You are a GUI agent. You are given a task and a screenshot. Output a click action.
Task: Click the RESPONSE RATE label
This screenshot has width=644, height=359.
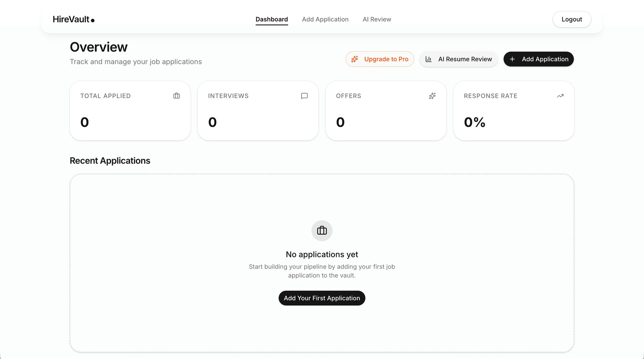pos(490,96)
